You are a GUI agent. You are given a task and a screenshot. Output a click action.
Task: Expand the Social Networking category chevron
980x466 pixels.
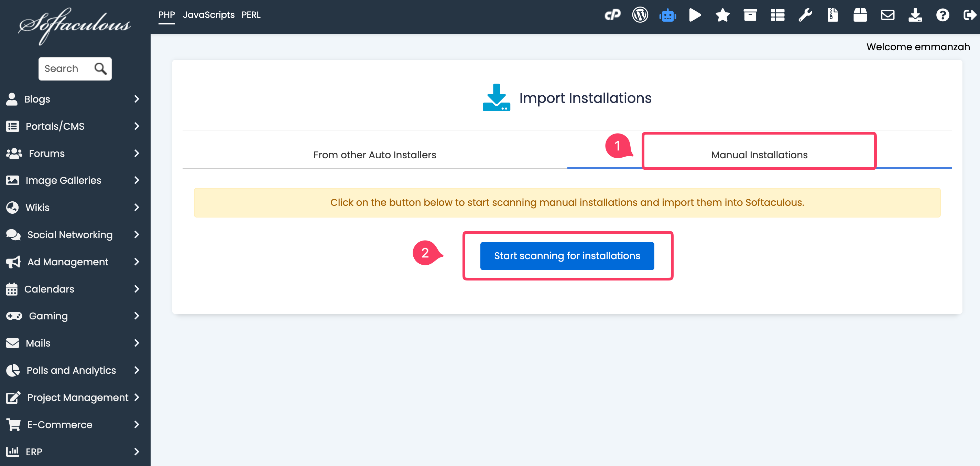pyautogui.click(x=137, y=234)
